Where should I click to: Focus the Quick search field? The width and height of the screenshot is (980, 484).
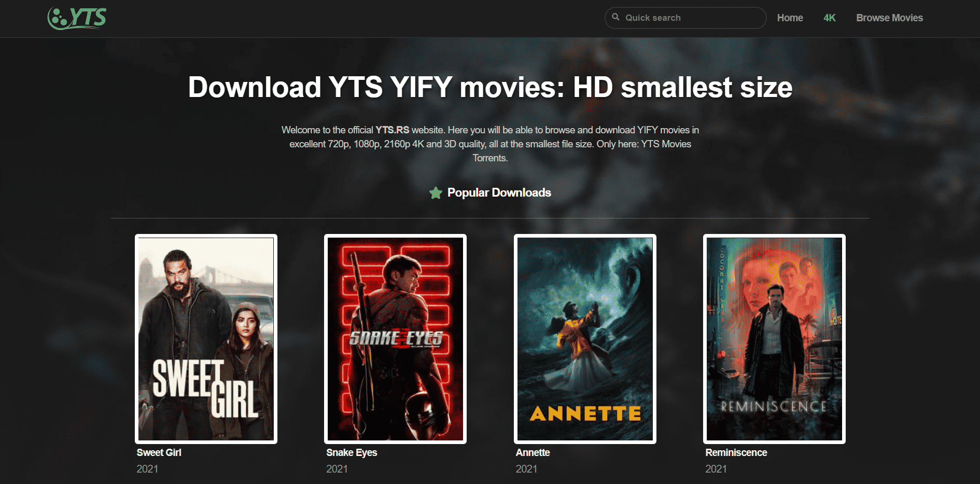click(x=685, y=18)
